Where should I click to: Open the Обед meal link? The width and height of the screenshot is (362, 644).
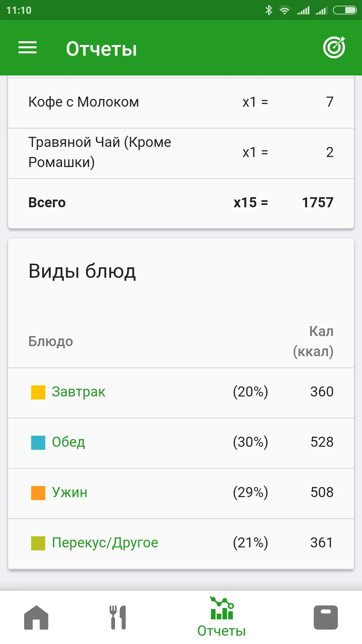click(68, 442)
